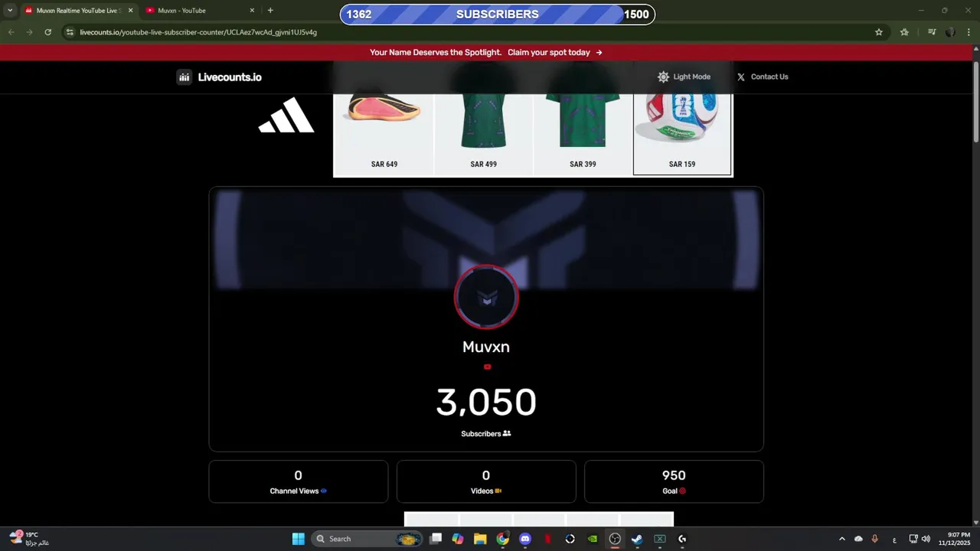The width and height of the screenshot is (980, 551).
Task: Click the page vertical scrollbar
Action: 975,103
